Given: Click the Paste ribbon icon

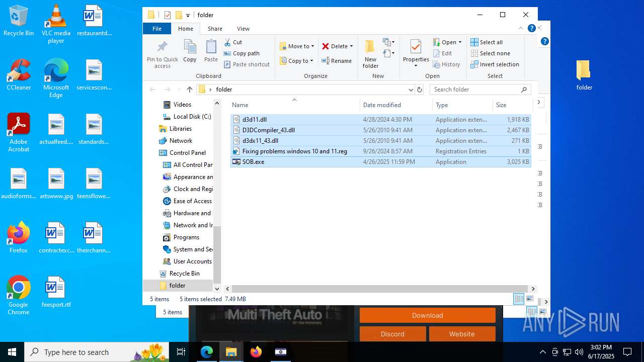Looking at the screenshot, I should pyautogui.click(x=211, y=51).
